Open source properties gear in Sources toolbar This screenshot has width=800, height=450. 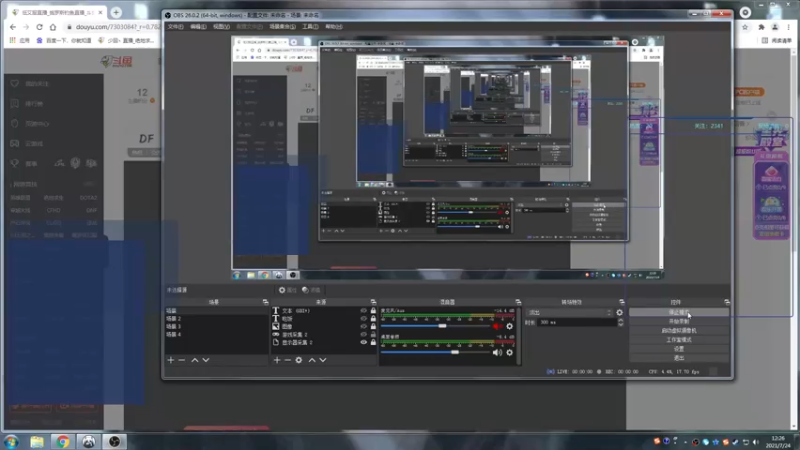(x=299, y=360)
